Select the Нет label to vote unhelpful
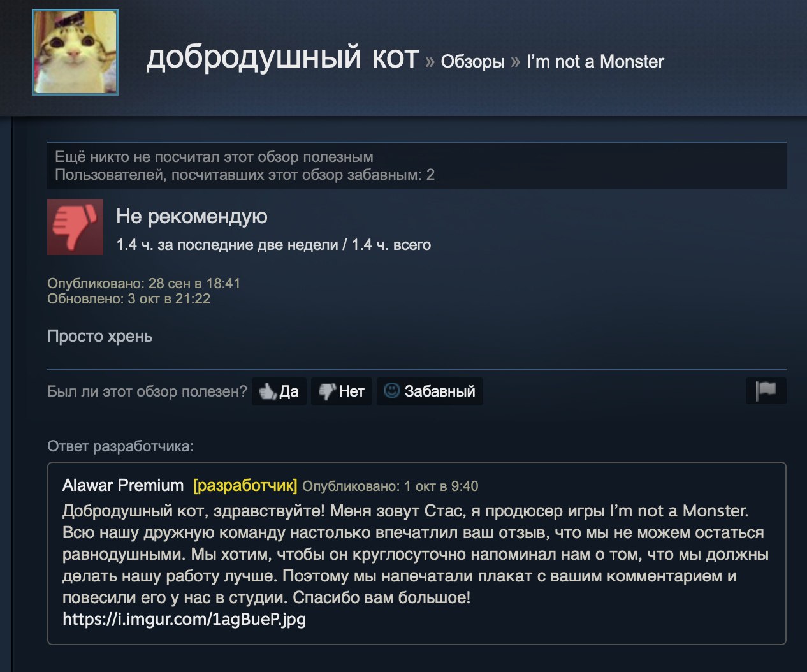 pos(352,391)
